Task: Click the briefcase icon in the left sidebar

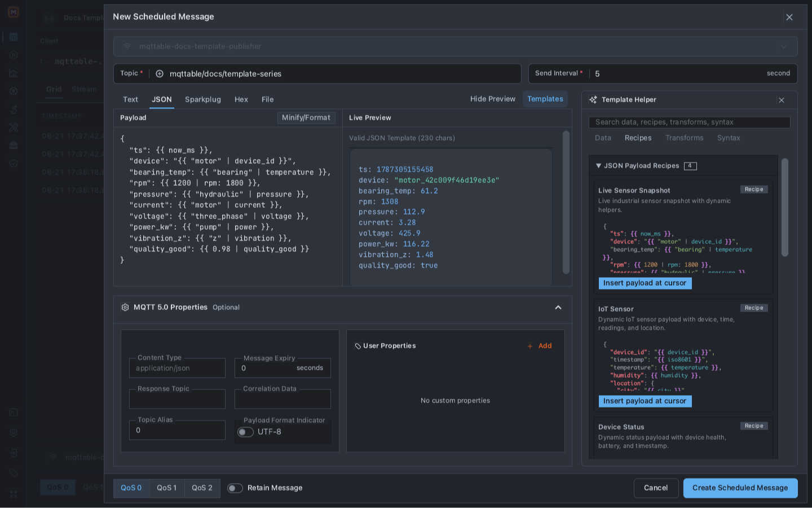Action: [x=14, y=146]
